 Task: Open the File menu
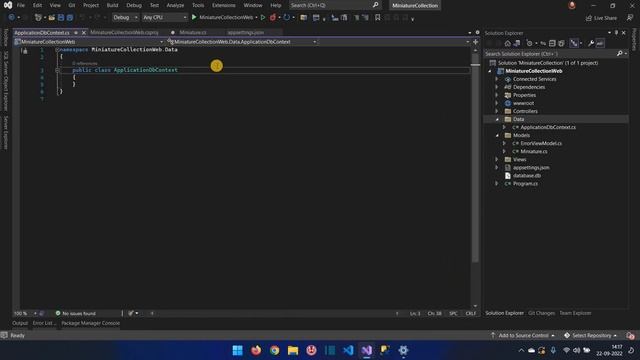click(20, 5)
